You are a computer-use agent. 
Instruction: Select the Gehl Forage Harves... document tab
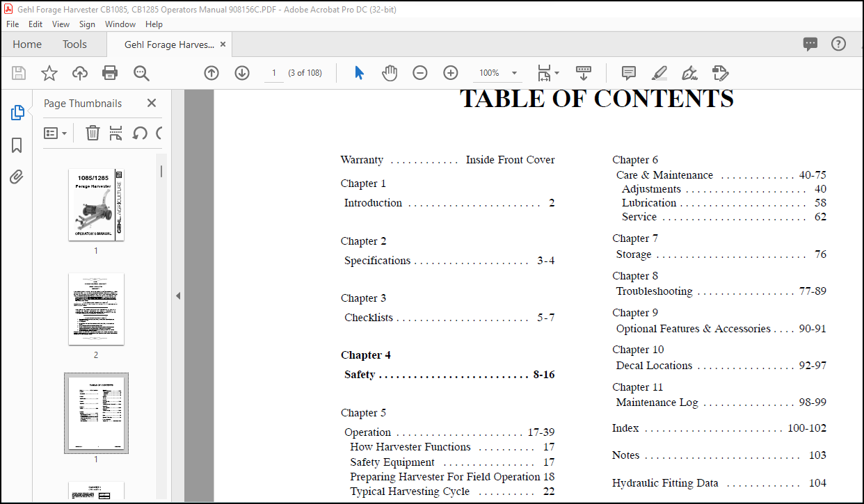(x=169, y=44)
